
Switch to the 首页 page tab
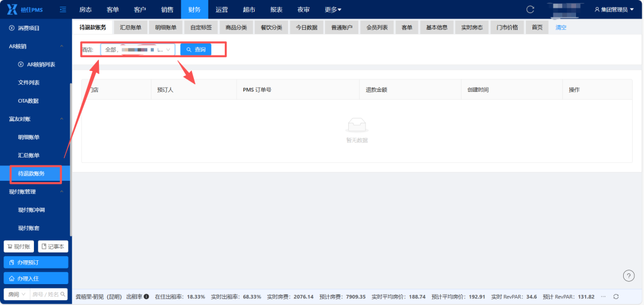click(537, 27)
